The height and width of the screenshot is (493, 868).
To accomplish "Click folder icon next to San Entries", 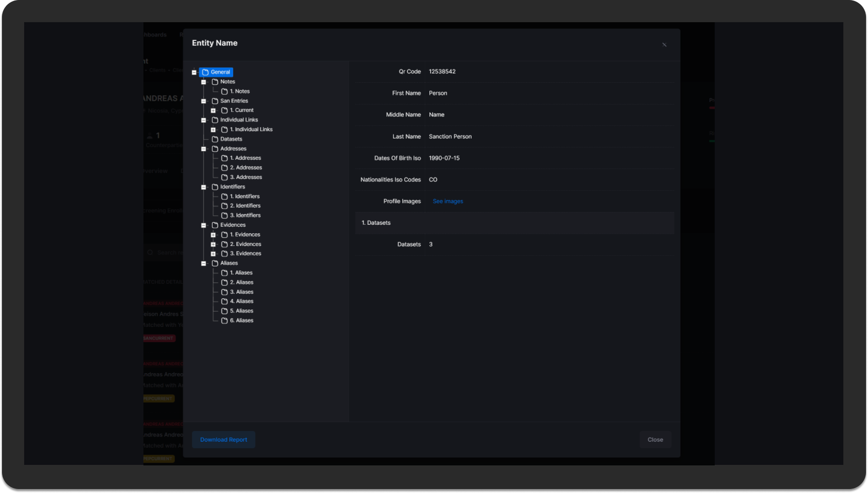I will tap(215, 101).
